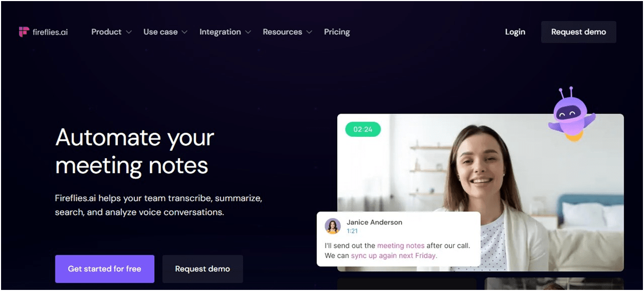644x291 pixels.
Task: Select the Integration menu label
Action: 220,32
